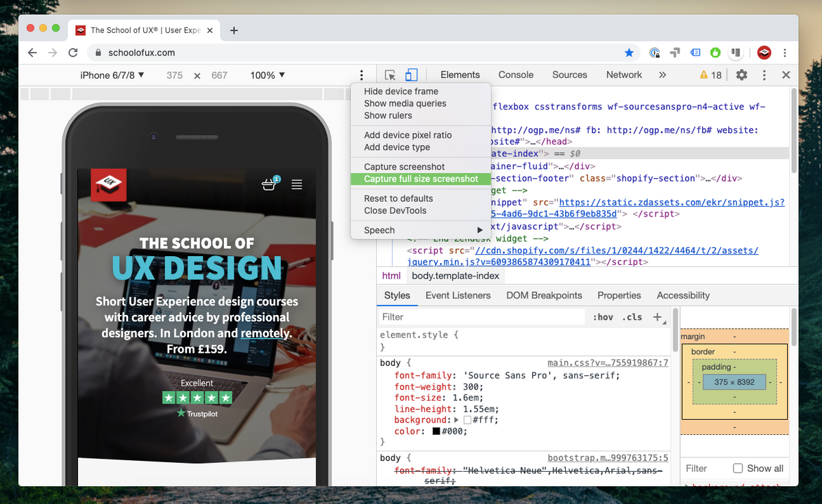Image resolution: width=822 pixels, height=504 pixels.
Task: Open device toolbar three-dot options menu
Action: click(x=362, y=75)
